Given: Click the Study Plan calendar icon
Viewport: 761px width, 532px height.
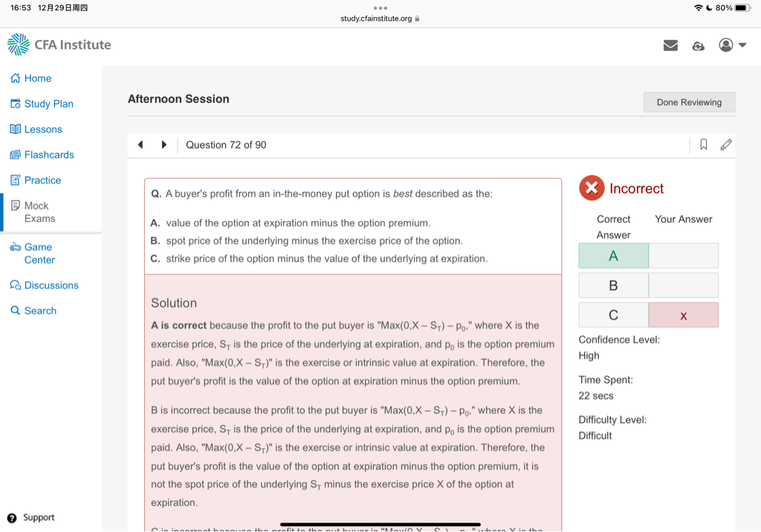Looking at the screenshot, I should 15,104.
